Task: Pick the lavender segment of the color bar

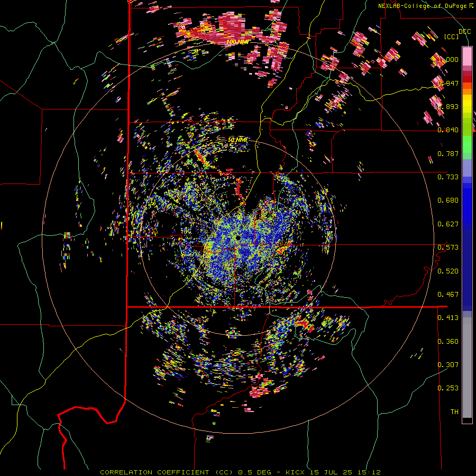Action: (467, 168)
